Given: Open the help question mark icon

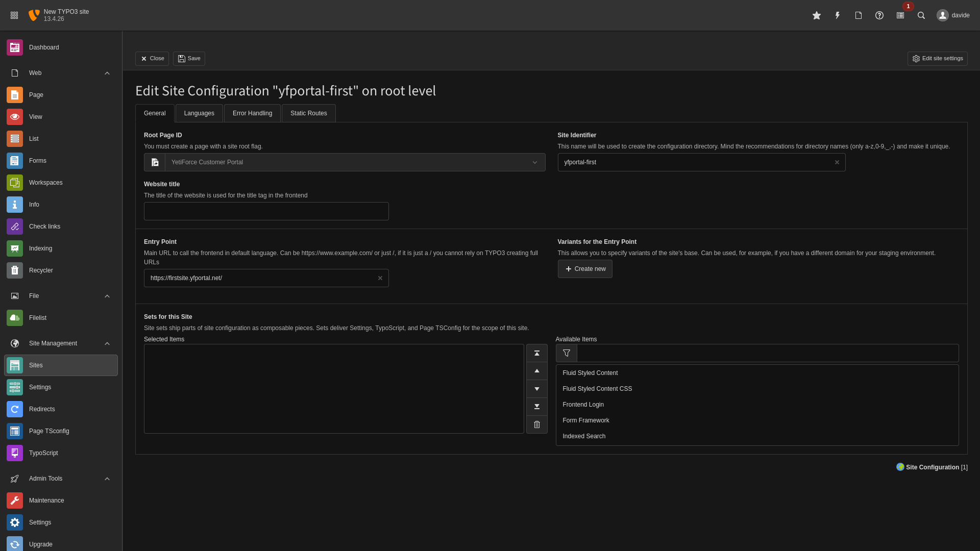Looking at the screenshot, I should (x=879, y=15).
